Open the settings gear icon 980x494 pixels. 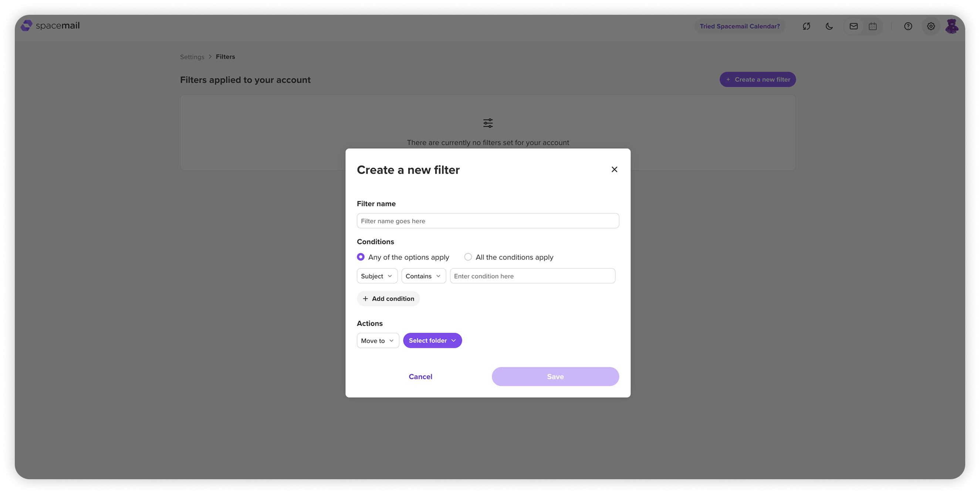click(x=931, y=26)
